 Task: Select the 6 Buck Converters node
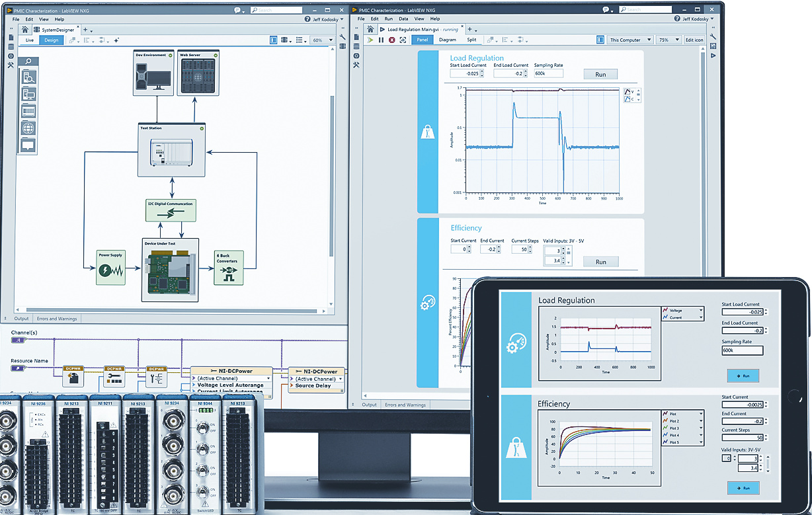click(229, 268)
